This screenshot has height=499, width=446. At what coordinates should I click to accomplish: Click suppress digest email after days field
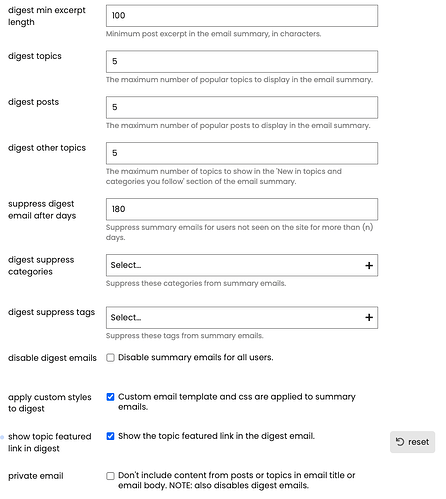(x=242, y=209)
